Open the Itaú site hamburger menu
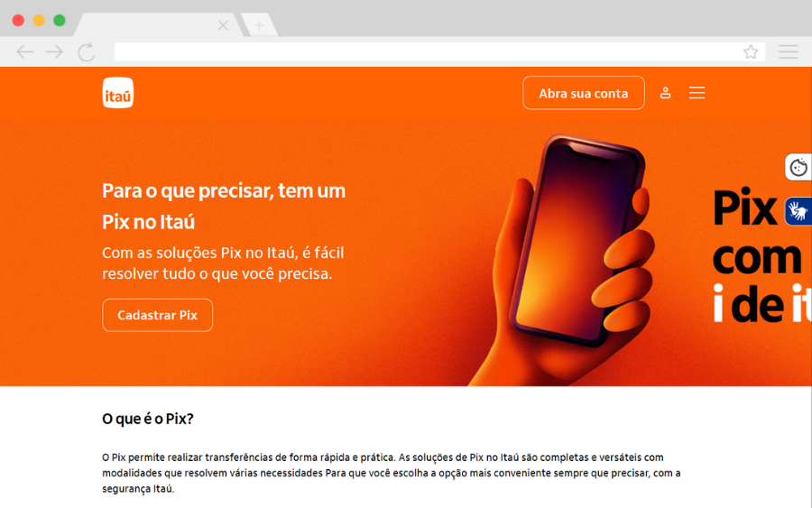 point(697,93)
